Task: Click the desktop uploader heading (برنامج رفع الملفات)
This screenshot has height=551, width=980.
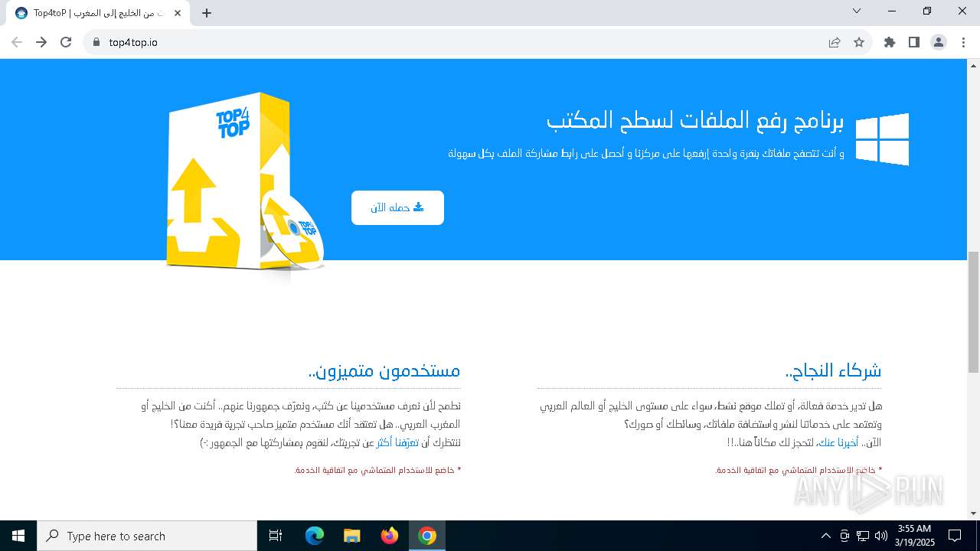Action: point(695,120)
